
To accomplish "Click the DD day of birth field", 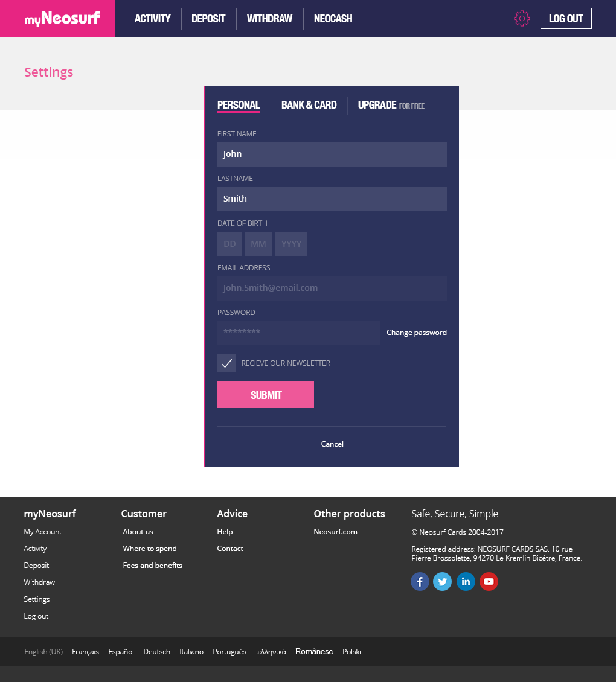I will [229, 244].
